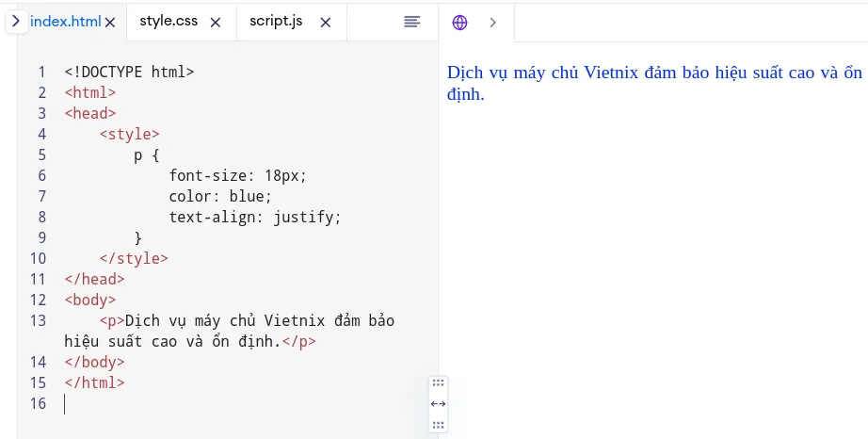
Task: Switch to the index.html tab
Action: point(65,22)
